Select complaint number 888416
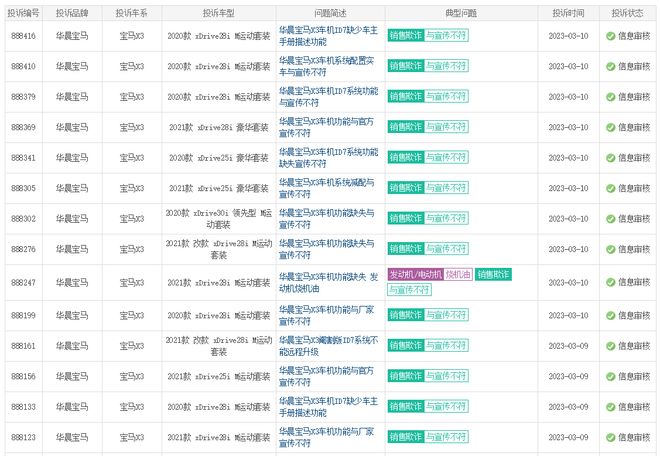This screenshot has width=660, height=456. [23, 36]
